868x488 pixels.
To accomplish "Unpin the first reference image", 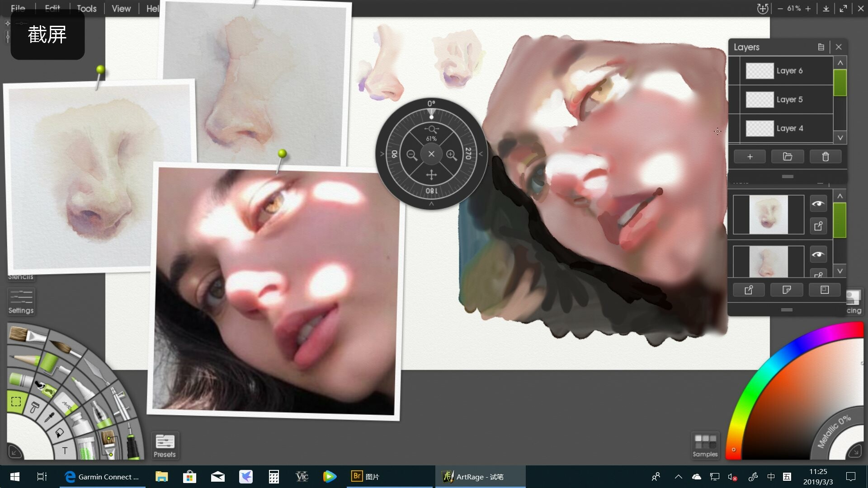I will point(818,226).
